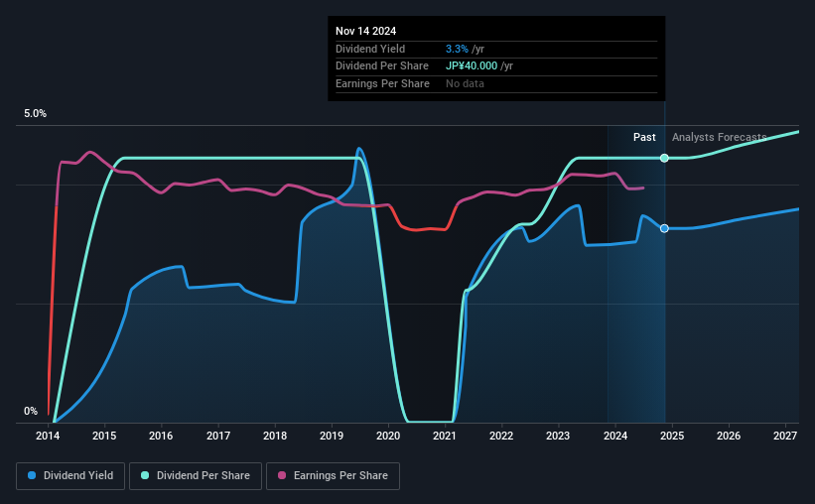Click the 5.0% y-axis label
The height and width of the screenshot is (504, 815).
click(x=35, y=114)
